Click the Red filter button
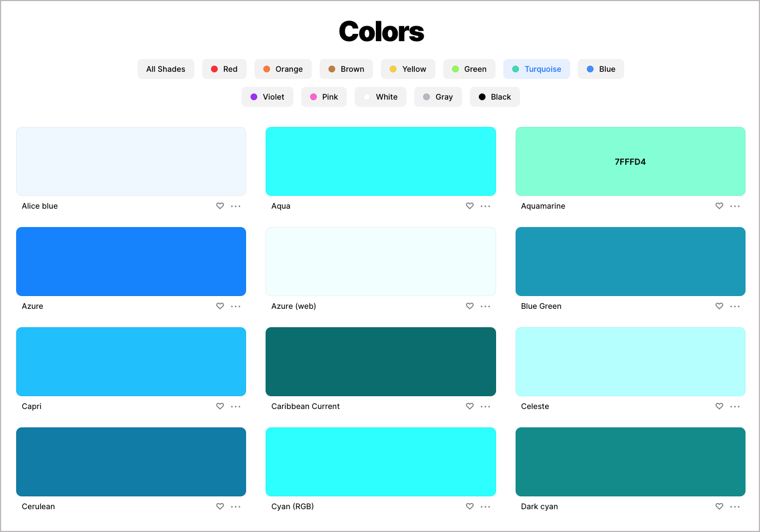This screenshot has height=532, width=760. (224, 69)
